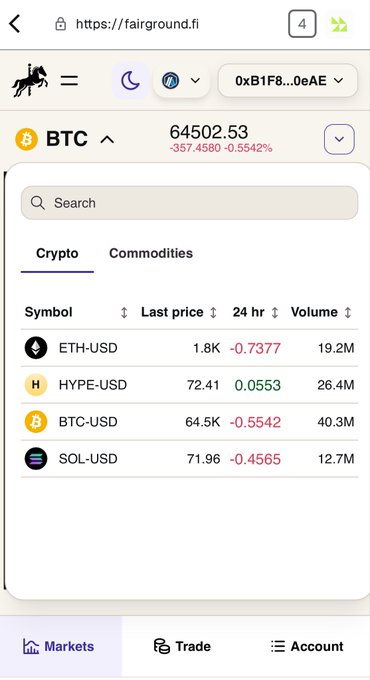This screenshot has width=370, height=680.
Task: Click SOL-USD last price 71.96
Action: pyautogui.click(x=203, y=459)
